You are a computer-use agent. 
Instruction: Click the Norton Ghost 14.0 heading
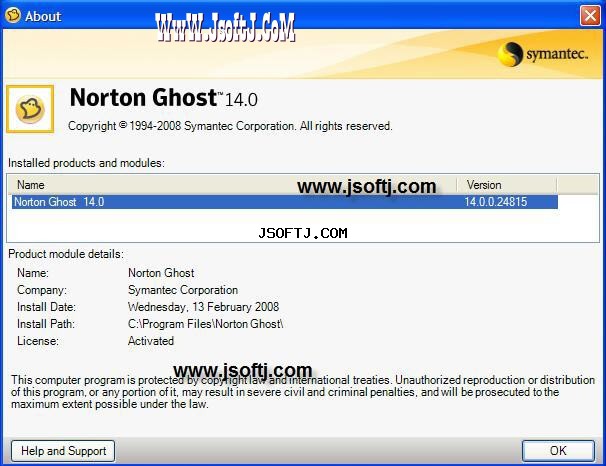point(163,98)
